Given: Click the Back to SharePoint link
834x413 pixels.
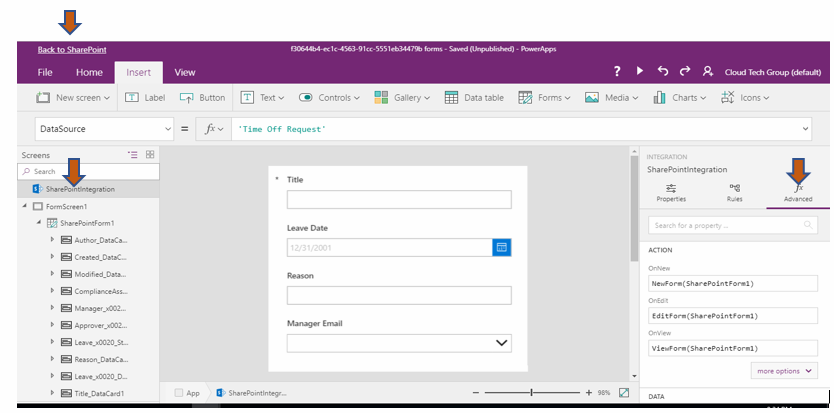Looking at the screenshot, I should pyautogui.click(x=72, y=49).
